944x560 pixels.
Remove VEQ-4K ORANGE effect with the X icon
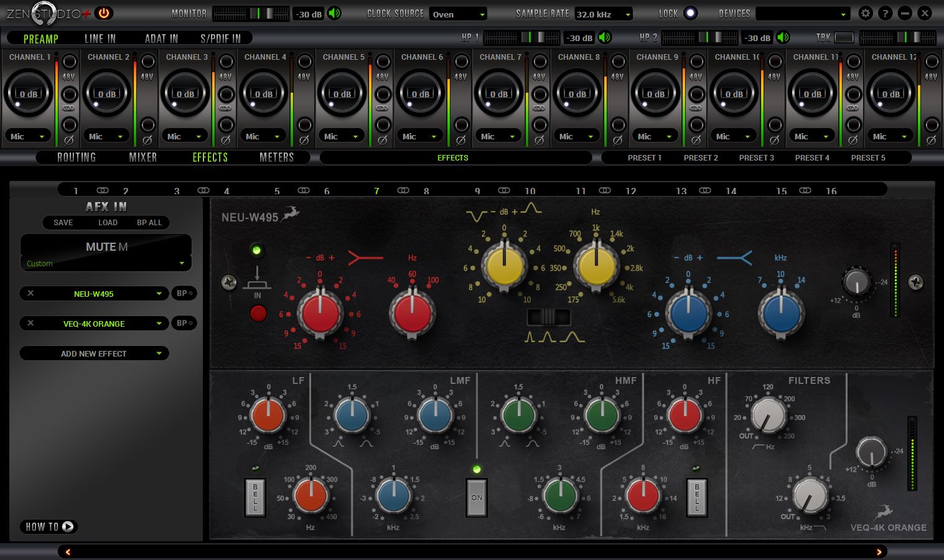click(x=30, y=323)
